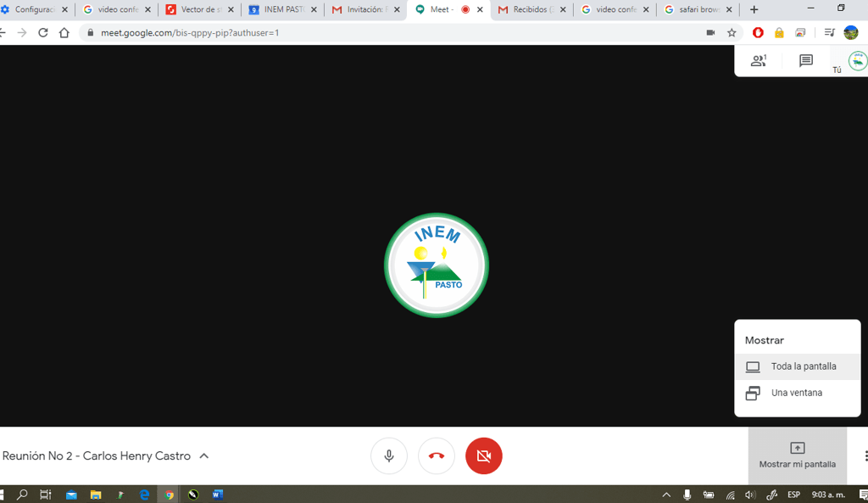Open the black pen app on the taskbar
Viewport: 868px width, 503px height.
[x=193, y=495]
